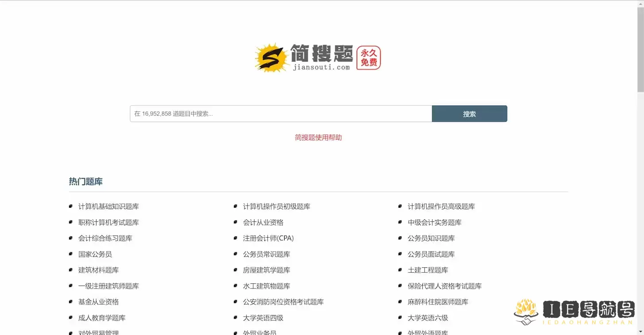Image resolution: width=644 pixels, height=335 pixels.
Task: Open 国家公务员 link
Action: pyautogui.click(x=95, y=254)
